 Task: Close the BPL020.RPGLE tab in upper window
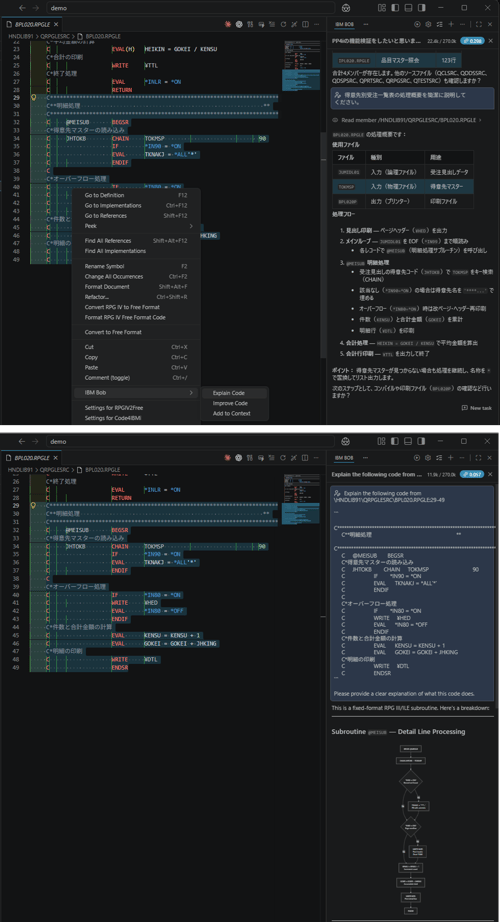(x=56, y=24)
